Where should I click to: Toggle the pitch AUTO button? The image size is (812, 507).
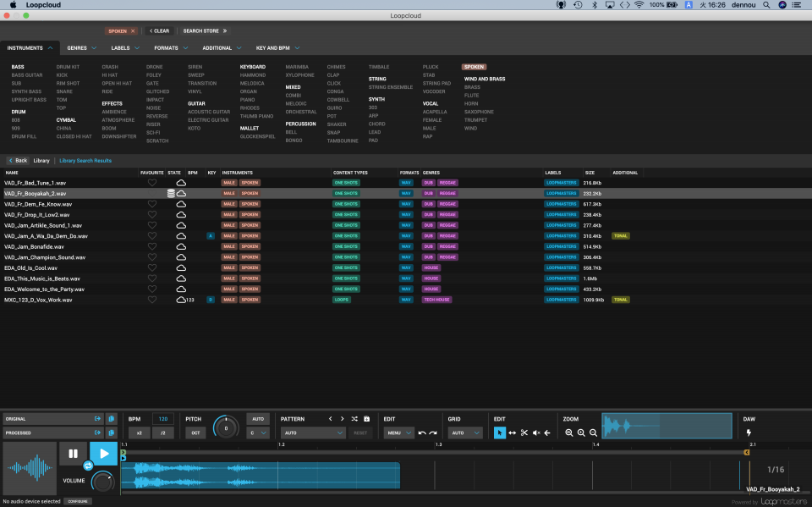[x=258, y=419]
